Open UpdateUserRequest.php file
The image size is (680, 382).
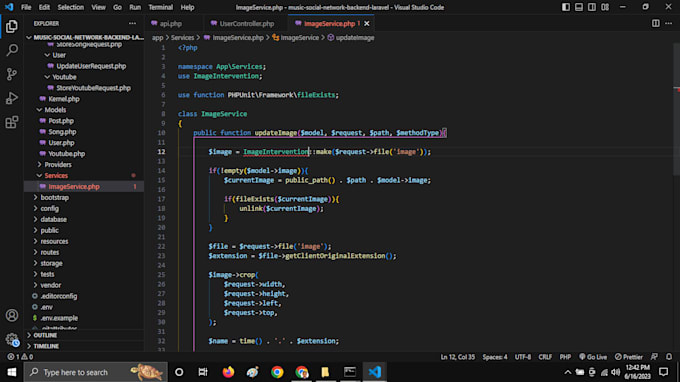point(91,66)
